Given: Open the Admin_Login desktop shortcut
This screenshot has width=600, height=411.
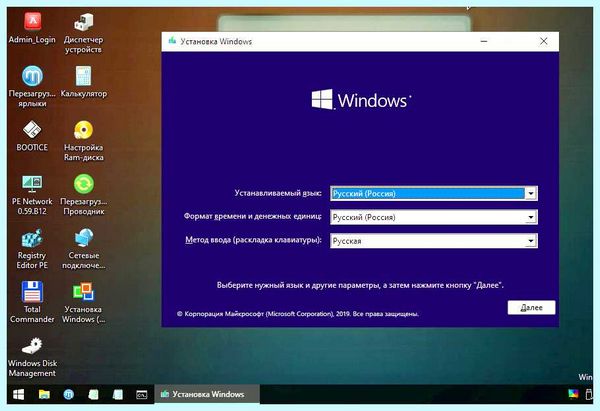Looking at the screenshot, I should tap(32, 28).
